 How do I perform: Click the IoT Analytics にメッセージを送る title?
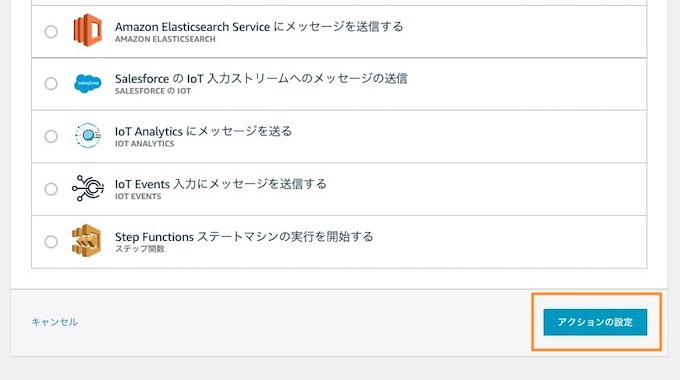pyautogui.click(x=203, y=131)
